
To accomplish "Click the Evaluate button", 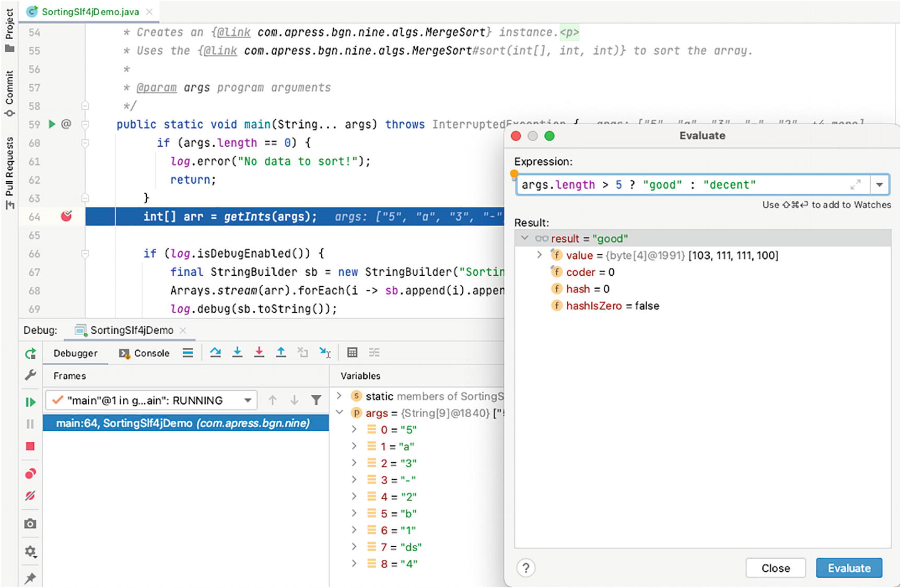I will pyautogui.click(x=849, y=568).
